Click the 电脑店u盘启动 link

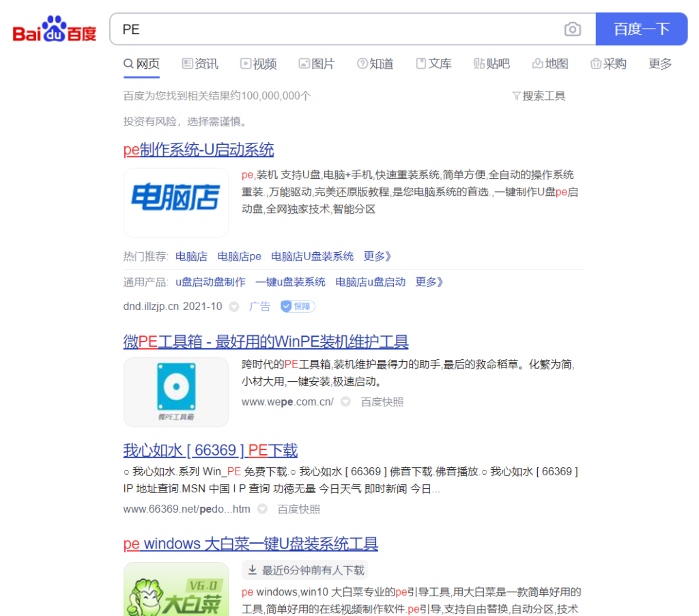[x=371, y=282]
